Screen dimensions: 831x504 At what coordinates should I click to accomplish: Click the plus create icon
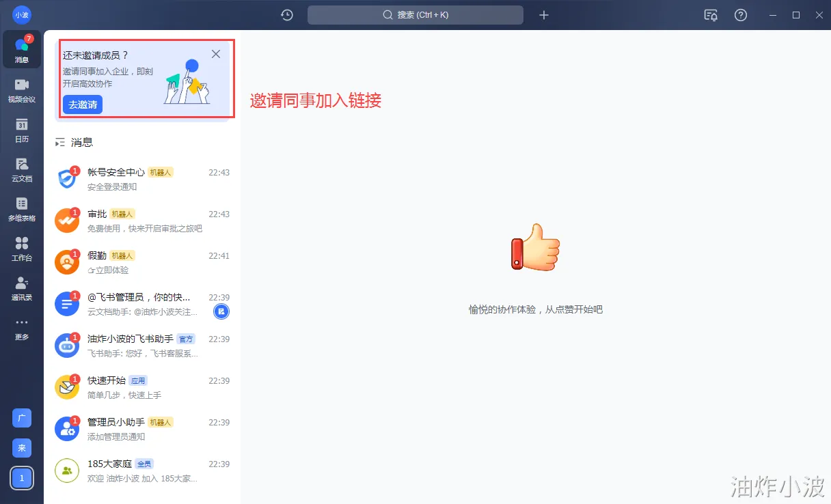point(544,15)
